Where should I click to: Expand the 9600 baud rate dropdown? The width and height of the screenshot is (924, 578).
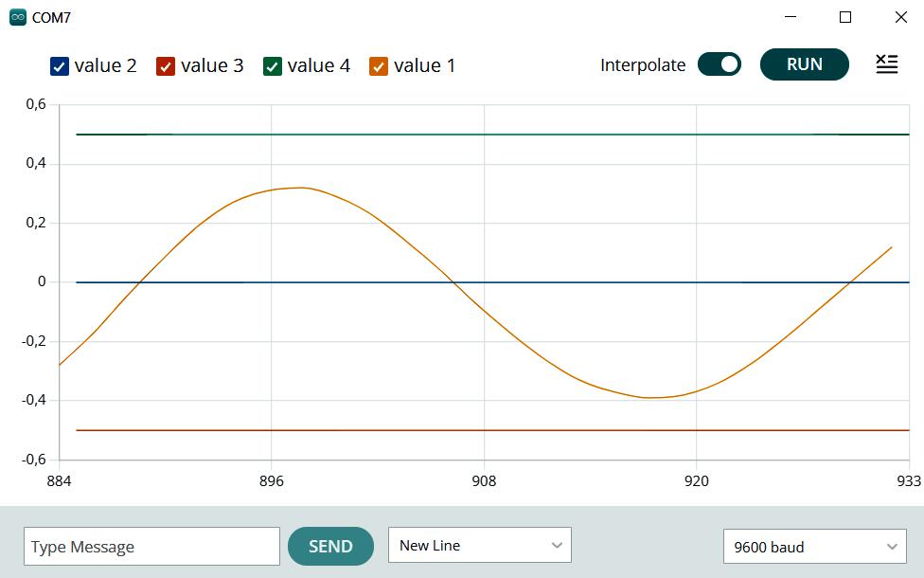814,547
